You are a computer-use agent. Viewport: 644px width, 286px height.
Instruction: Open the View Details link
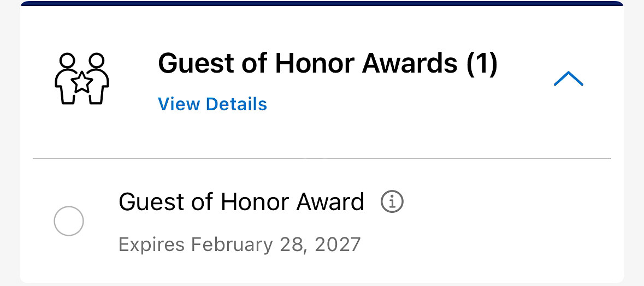(212, 104)
